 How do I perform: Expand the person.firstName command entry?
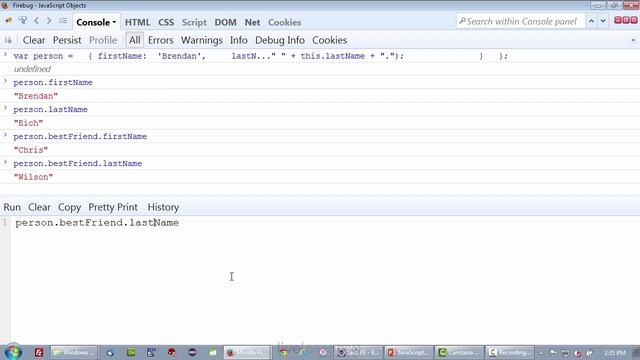[5, 81]
